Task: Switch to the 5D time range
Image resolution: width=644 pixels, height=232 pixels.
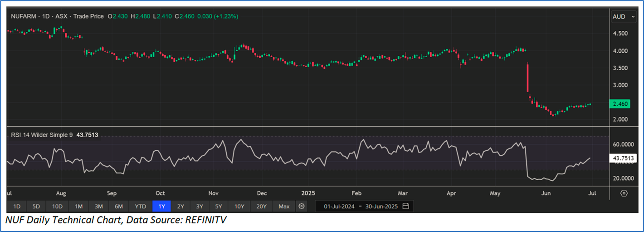Action: pos(36,207)
